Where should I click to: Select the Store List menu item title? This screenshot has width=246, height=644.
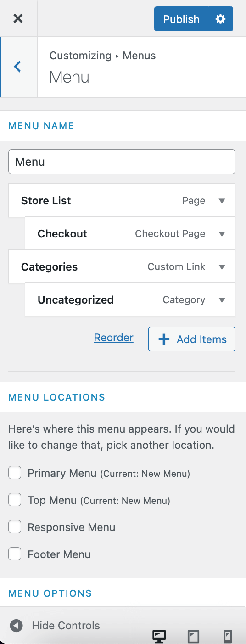[x=46, y=201]
